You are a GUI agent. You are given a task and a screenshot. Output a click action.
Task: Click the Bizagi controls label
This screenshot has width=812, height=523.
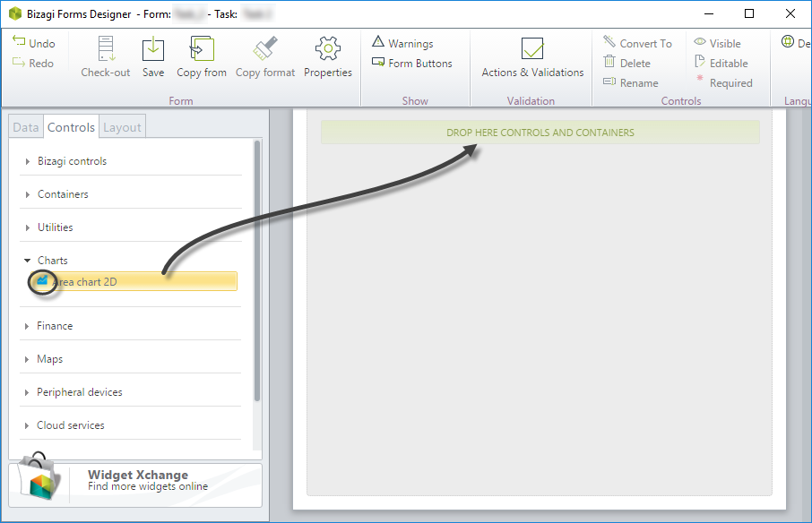point(72,161)
